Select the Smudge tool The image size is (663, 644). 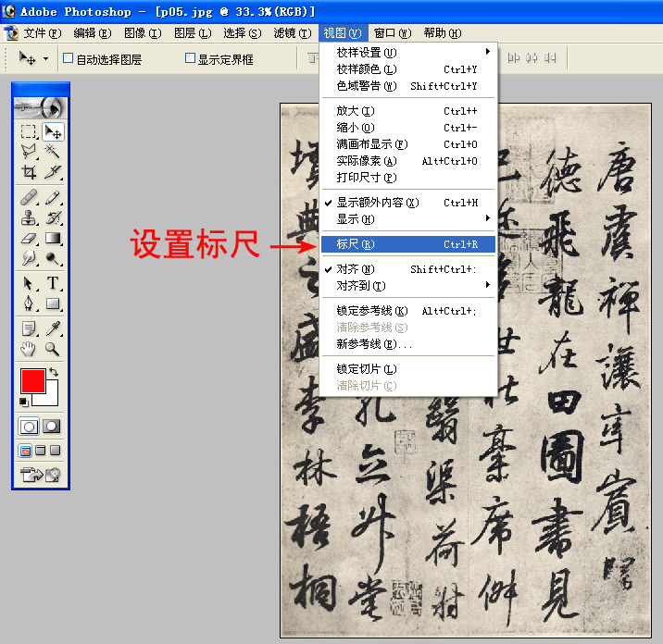pyautogui.click(x=29, y=258)
